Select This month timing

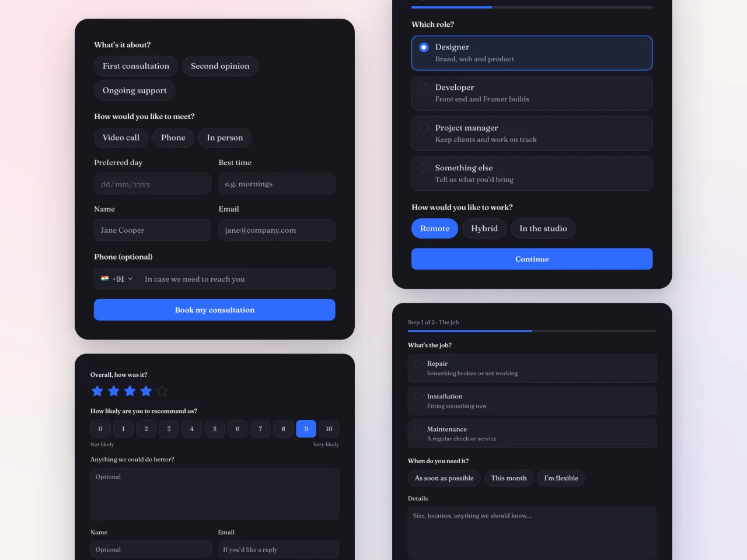pos(509,478)
